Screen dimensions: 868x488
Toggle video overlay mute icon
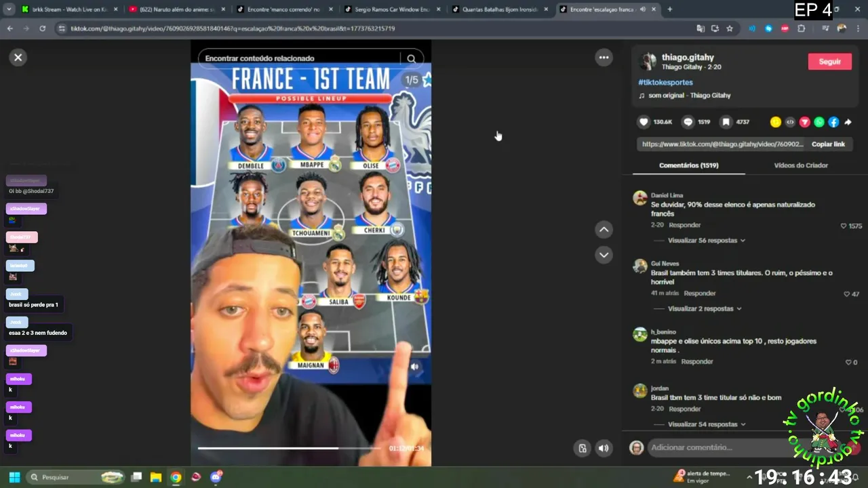[414, 367]
